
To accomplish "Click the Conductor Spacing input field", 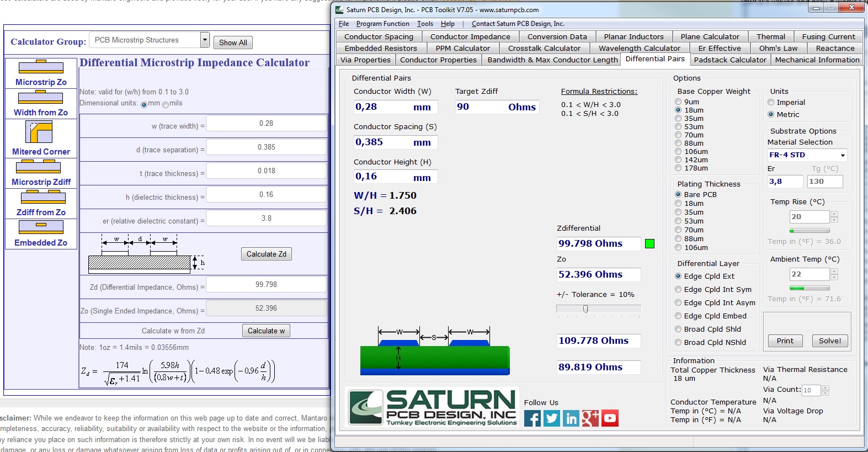I will click(x=396, y=142).
